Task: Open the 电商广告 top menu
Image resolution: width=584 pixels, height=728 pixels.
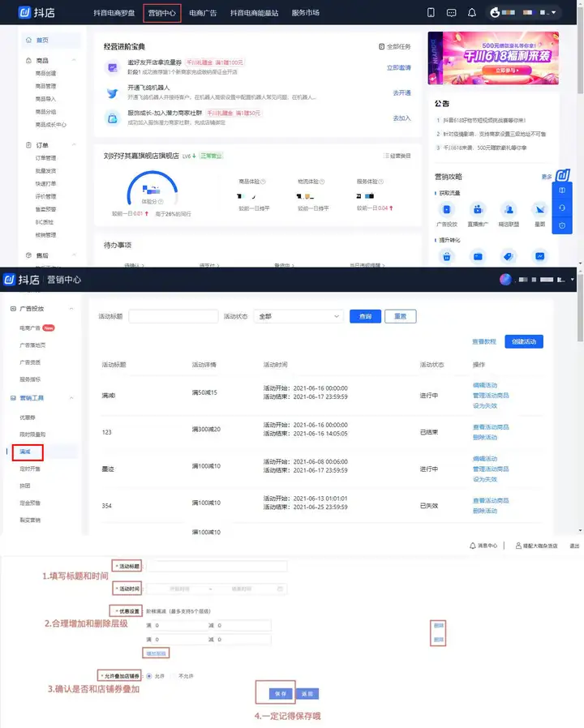Action: coord(203,13)
